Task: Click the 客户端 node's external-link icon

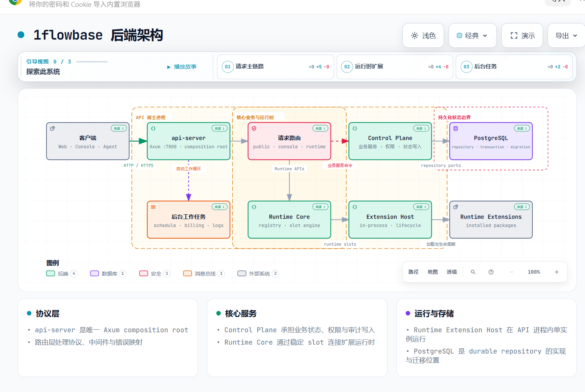Action: click(53, 128)
